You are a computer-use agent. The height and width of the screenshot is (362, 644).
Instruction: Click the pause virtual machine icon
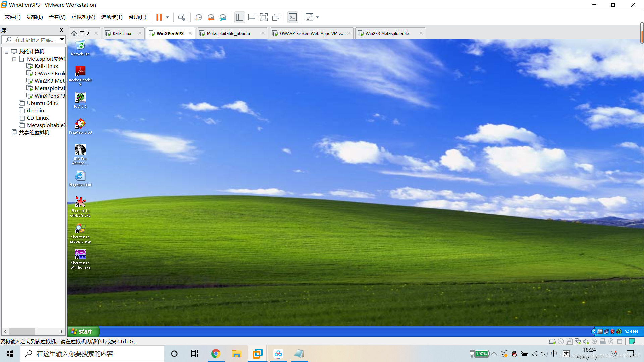[159, 17]
